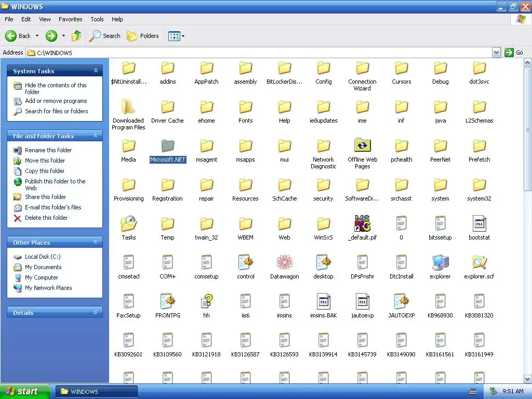
Task: Open the Back history dropdown arrow
Action: 37,36
